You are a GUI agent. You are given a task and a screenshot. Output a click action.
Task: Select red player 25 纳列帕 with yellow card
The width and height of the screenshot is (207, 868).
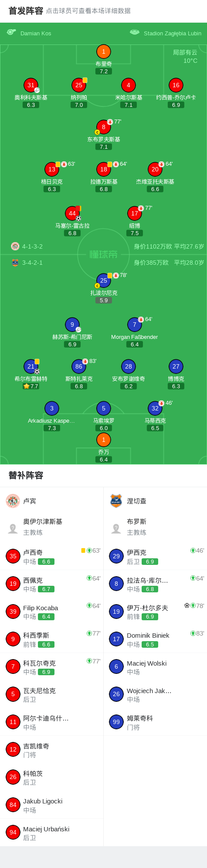pos(79,85)
